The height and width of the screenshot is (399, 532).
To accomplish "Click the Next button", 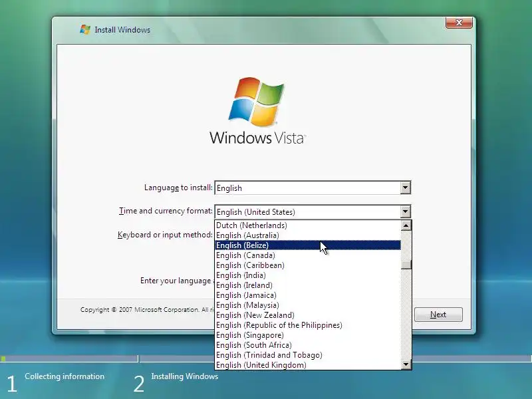I will pos(438,315).
